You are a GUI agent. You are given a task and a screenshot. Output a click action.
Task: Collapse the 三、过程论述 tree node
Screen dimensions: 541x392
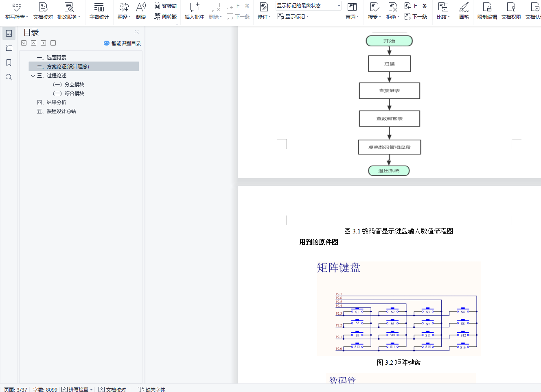(x=33, y=76)
